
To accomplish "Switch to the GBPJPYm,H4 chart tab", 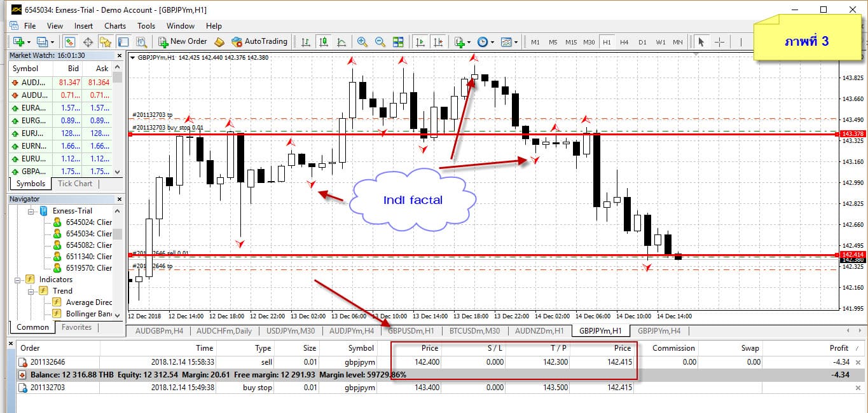I will click(x=659, y=331).
